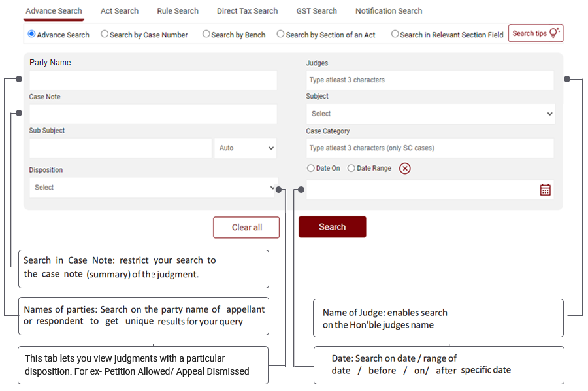Select the Advance Search radio button
588x391 pixels.
[x=31, y=34]
